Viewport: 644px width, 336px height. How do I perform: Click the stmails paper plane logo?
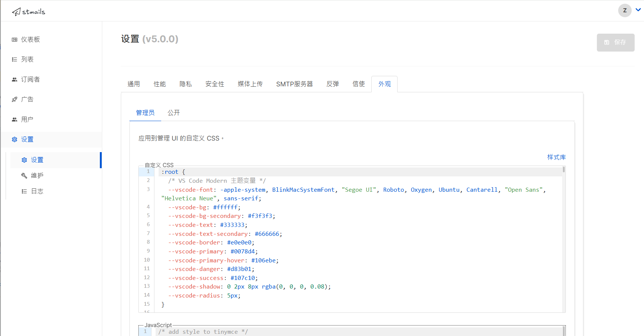[x=16, y=12]
